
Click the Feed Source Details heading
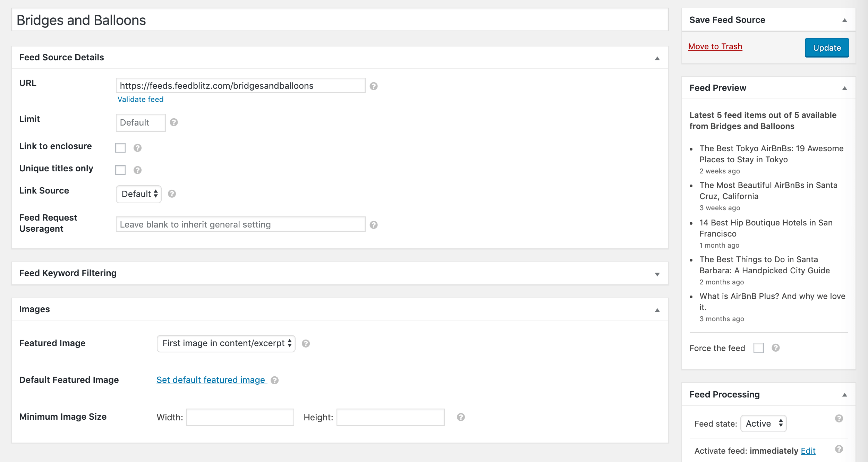pos(61,58)
